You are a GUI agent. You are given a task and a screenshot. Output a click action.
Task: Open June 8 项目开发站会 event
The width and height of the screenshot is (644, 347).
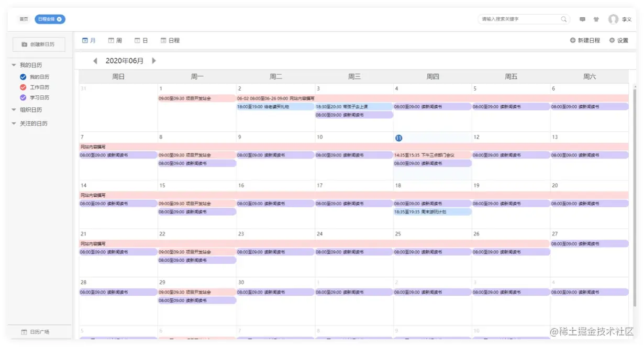tap(197, 155)
